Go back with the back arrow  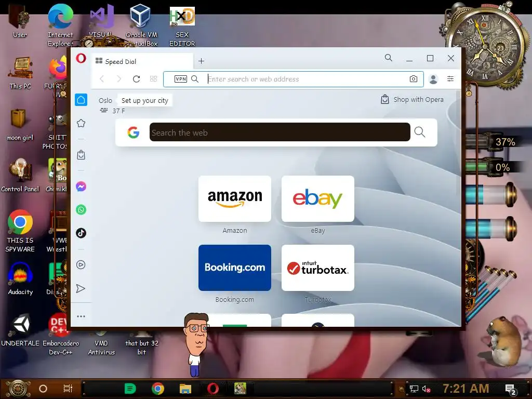tap(102, 79)
